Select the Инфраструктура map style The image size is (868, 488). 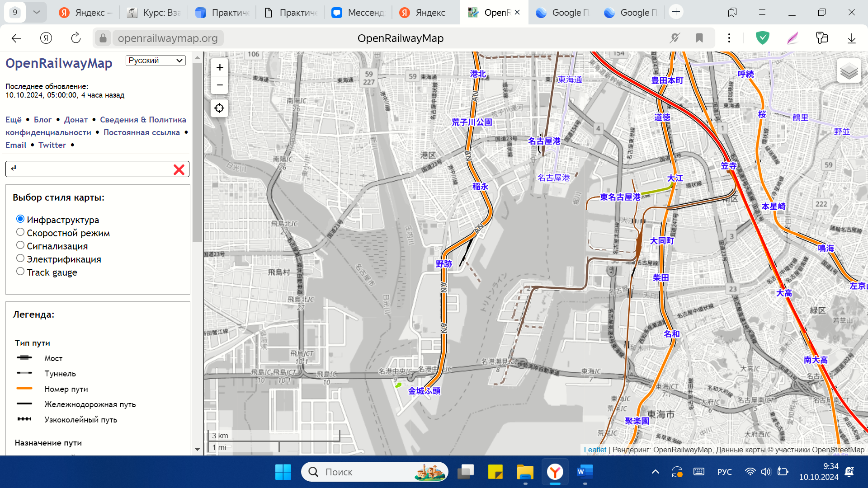click(20, 219)
